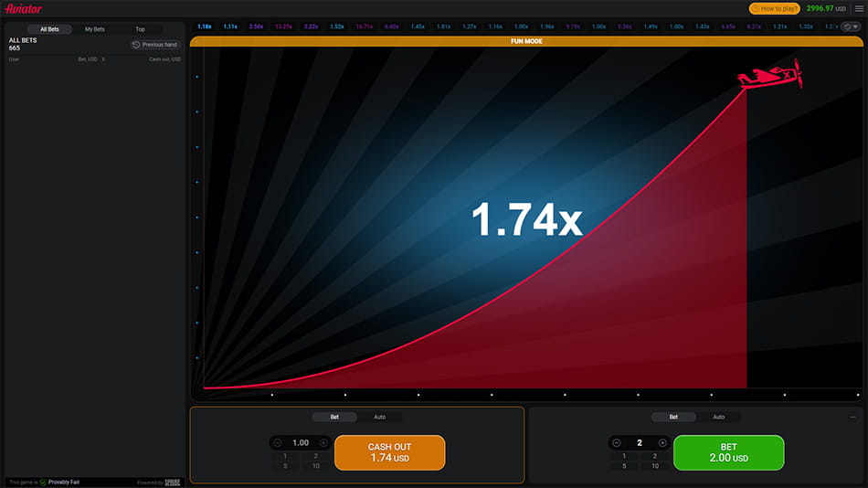The width and height of the screenshot is (868, 488).
Task: Click the 1.81x result in history bar
Action: tap(443, 27)
